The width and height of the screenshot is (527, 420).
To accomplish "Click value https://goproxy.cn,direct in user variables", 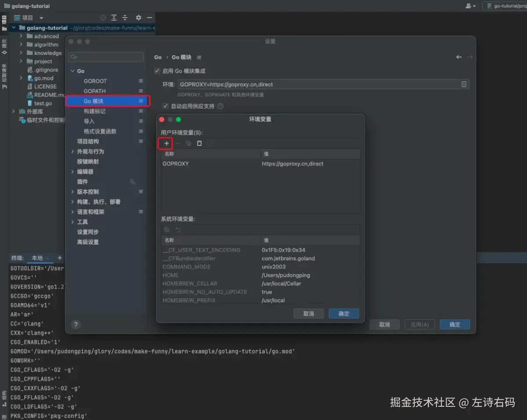I will pyautogui.click(x=292, y=163).
